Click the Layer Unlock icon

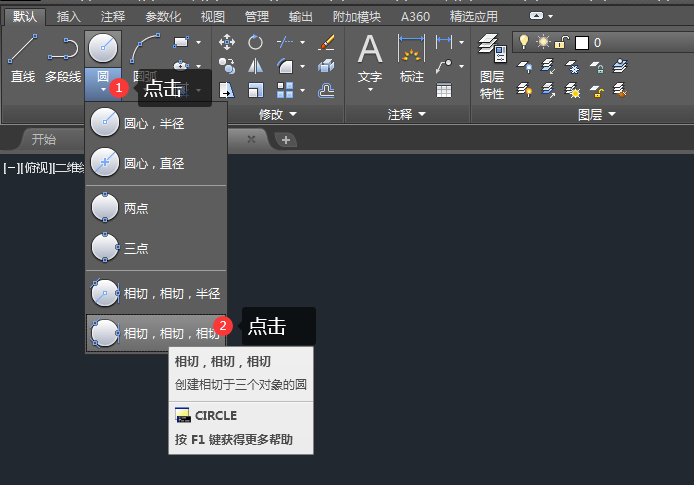(x=597, y=91)
